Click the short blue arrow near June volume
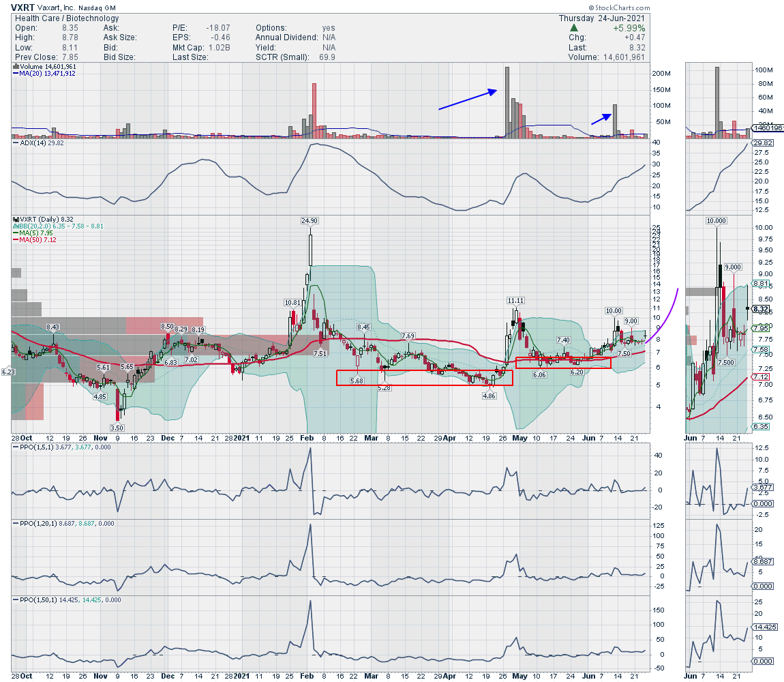 click(600, 118)
